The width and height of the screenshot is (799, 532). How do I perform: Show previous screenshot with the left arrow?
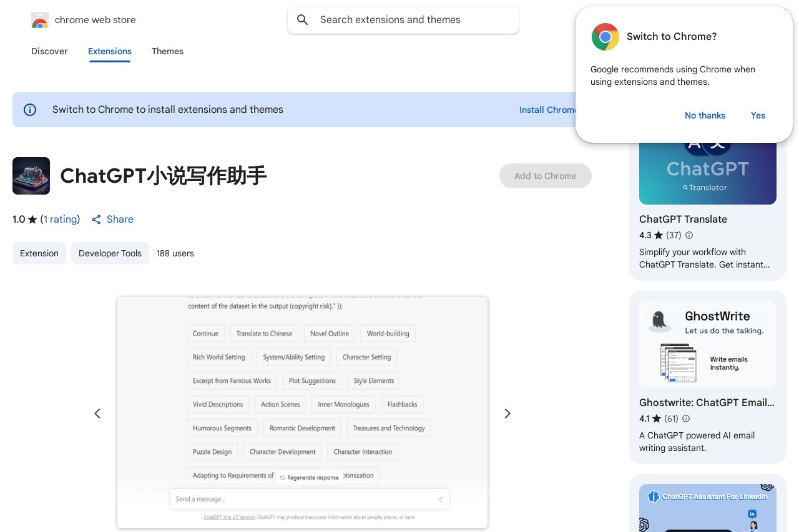(97, 414)
